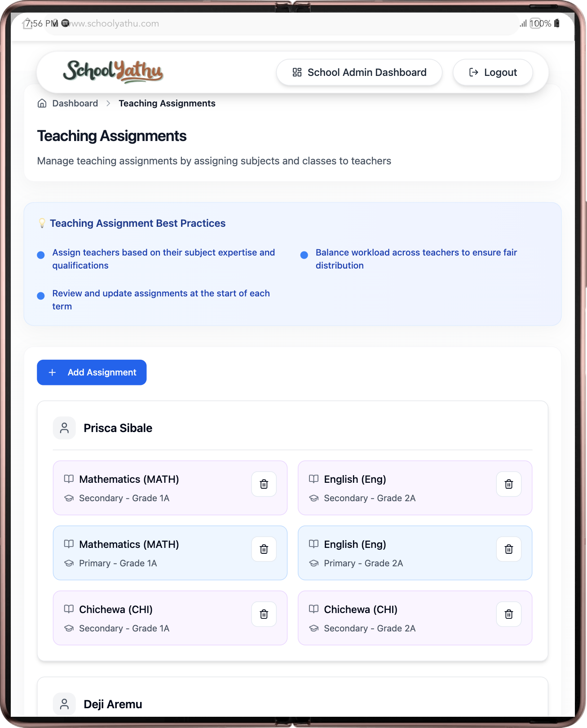
Task: Select the Deji Aremu teacher name
Action: tap(113, 704)
